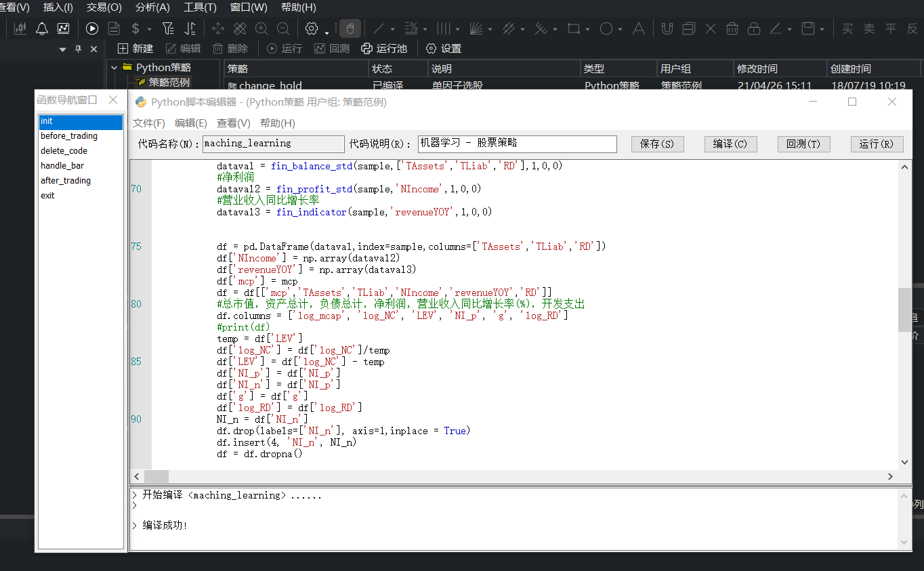Select the fan lines drawing tool
The width and height of the screenshot is (924, 571).
(476, 28)
